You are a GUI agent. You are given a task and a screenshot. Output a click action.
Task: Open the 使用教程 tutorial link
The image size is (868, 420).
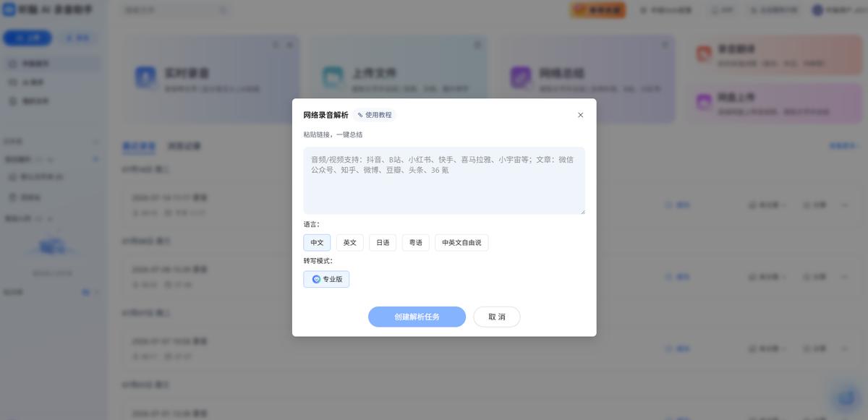[375, 115]
